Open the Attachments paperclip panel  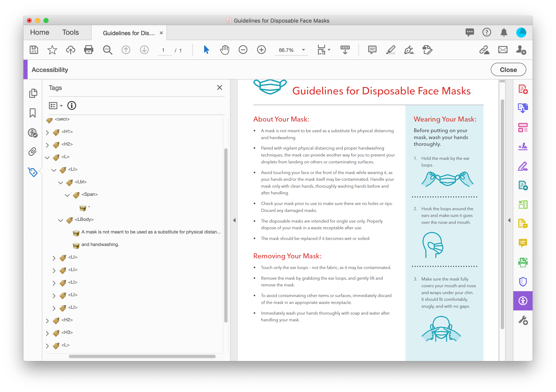click(33, 152)
